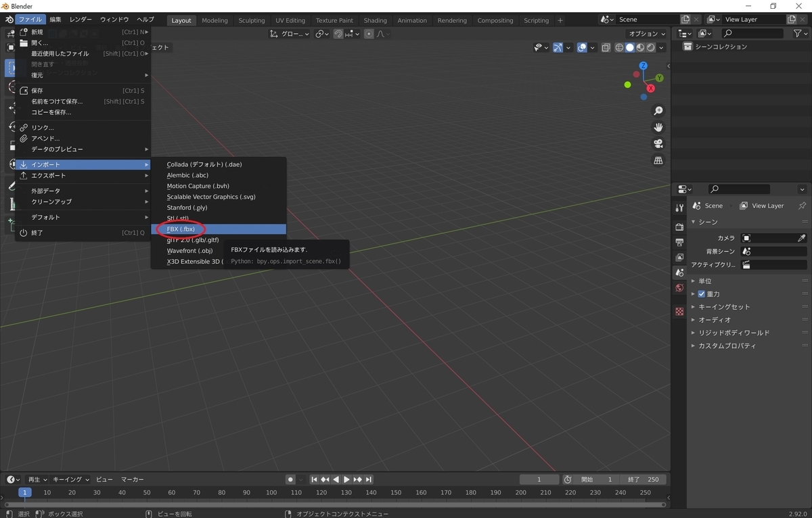This screenshot has width=812, height=518.
Task: Toggle the 重力 gravity checkbox
Action: 701,294
